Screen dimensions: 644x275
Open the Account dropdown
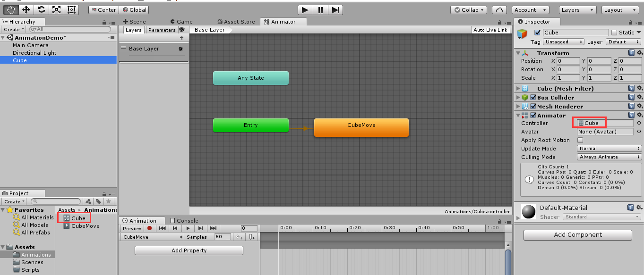[530, 9]
